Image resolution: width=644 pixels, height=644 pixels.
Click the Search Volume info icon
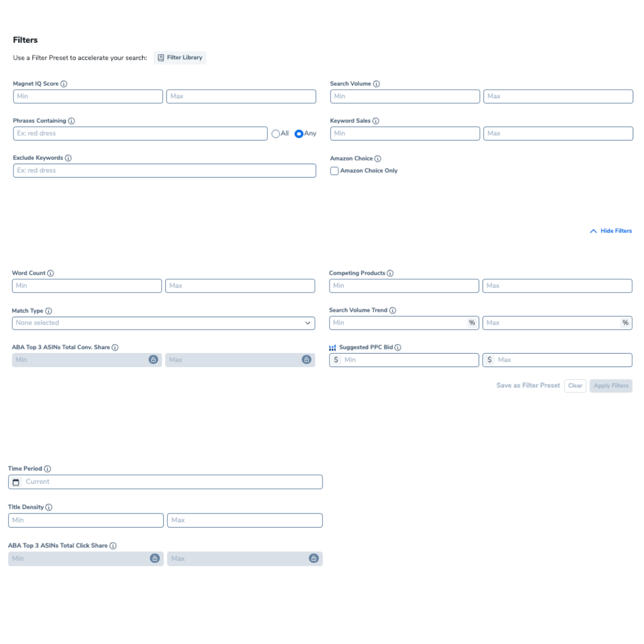pyautogui.click(x=376, y=84)
